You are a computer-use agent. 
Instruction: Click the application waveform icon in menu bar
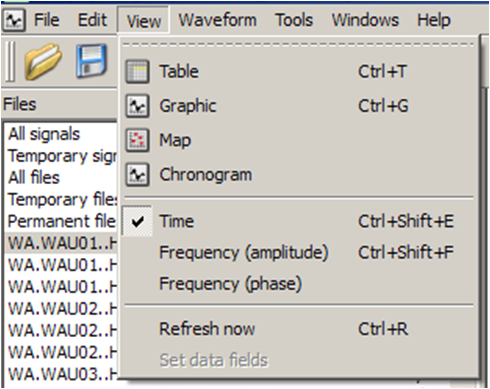14,20
